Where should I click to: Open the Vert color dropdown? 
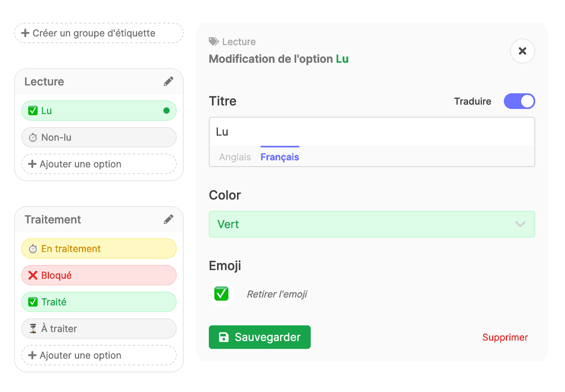tap(372, 224)
